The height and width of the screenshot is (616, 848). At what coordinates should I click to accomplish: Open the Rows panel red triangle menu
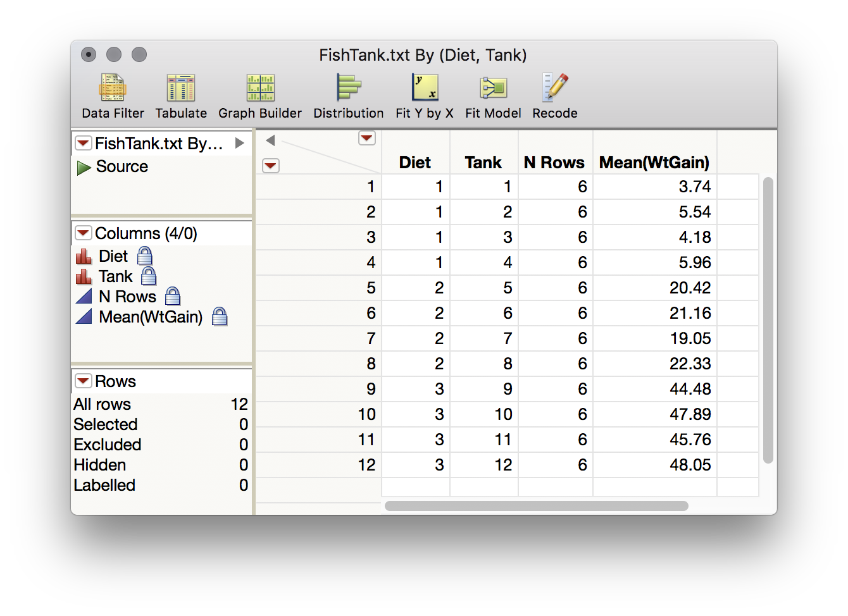point(83,381)
